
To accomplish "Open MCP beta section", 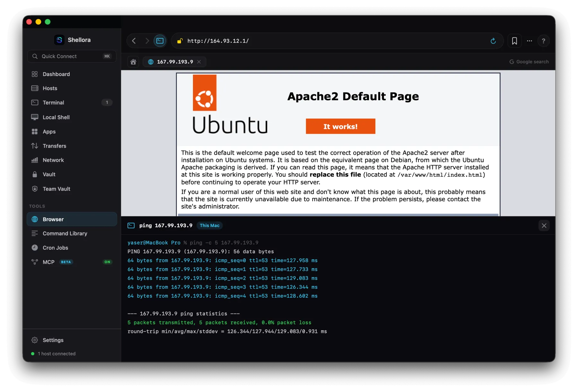I will (72, 262).
